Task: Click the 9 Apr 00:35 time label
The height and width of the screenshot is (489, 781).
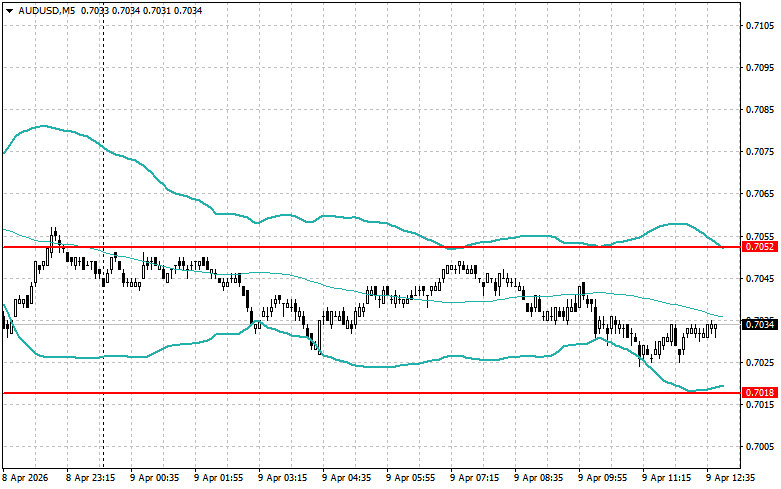Action: [155, 478]
